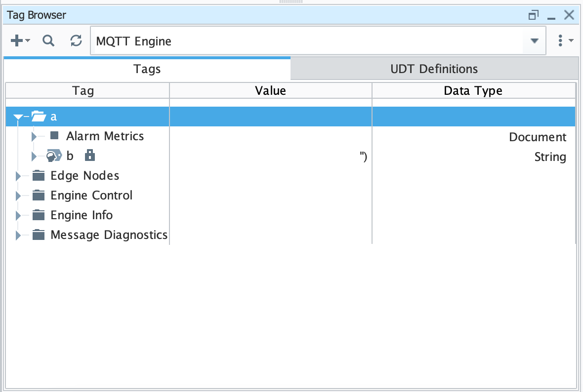The width and height of the screenshot is (583, 392).
Task: Click the value cell of tag b
Action: (x=270, y=157)
